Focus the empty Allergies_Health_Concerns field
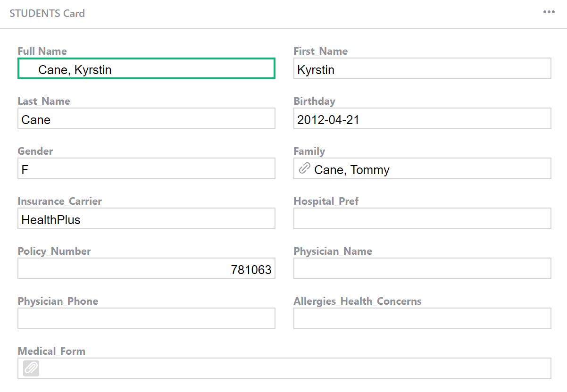 (422, 319)
